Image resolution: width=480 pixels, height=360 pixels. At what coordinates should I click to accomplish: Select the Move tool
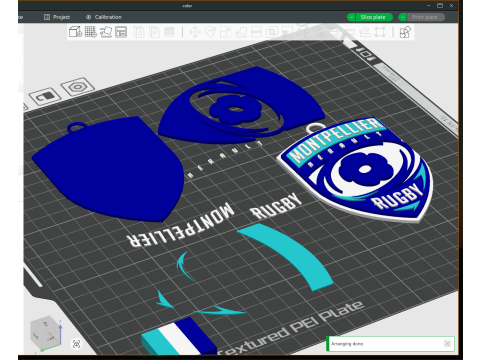pyautogui.click(x=195, y=32)
